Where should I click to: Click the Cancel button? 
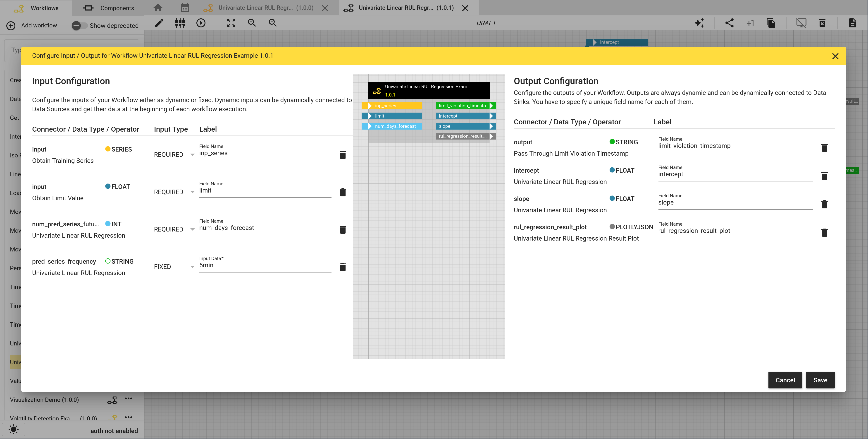tap(785, 380)
